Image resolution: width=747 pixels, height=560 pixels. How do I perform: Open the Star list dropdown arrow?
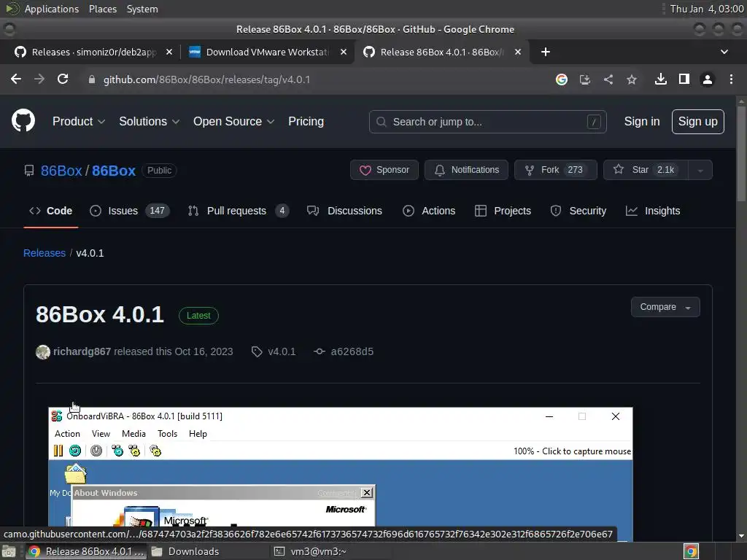pyautogui.click(x=700, y=170)
